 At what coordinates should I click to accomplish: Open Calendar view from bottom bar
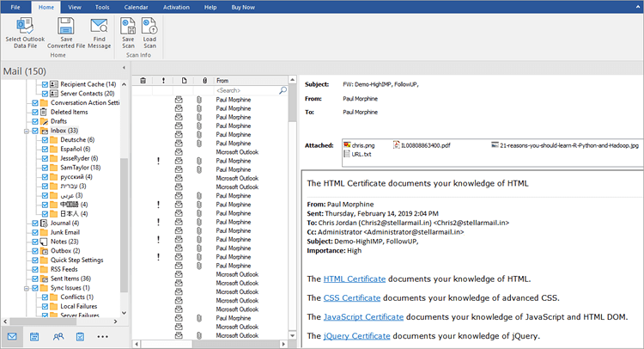(34, 336)
